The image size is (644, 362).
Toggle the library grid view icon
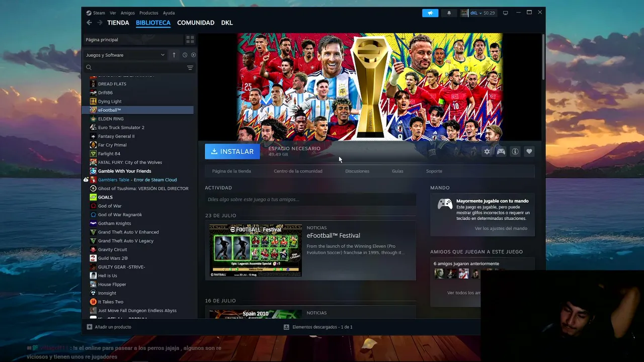click(190, 39)
